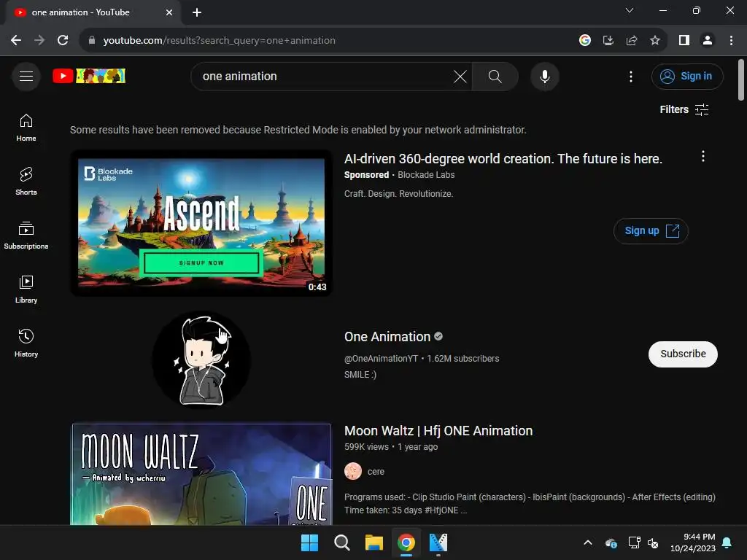Click the muted volume tray icon
747x560 pixels.
(653, 542)
